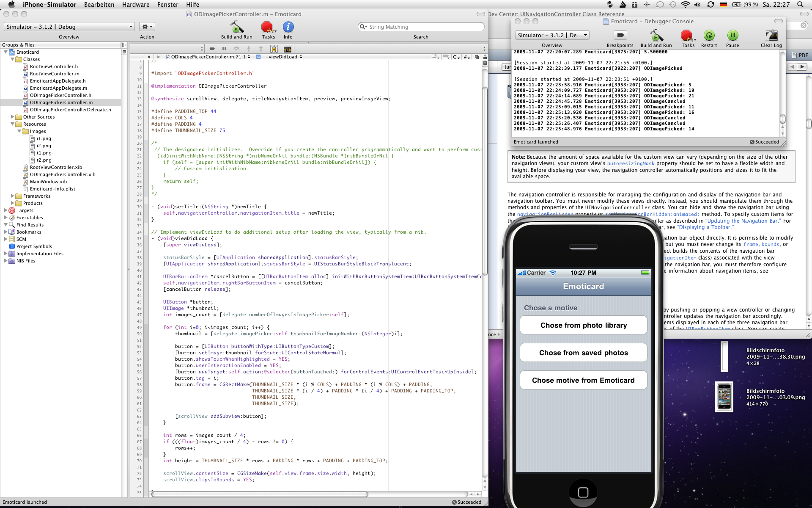This screenshot has width=812, height=508.
Task: Pause execution in Debugger Console
Action: (x=732, y=36)
